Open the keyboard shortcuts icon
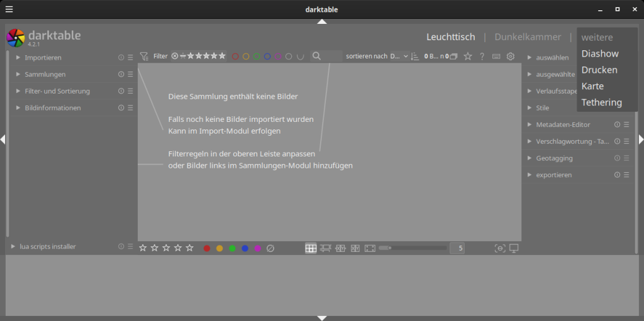Viewport: 644px width, 321px height. [x=496, y=57]
